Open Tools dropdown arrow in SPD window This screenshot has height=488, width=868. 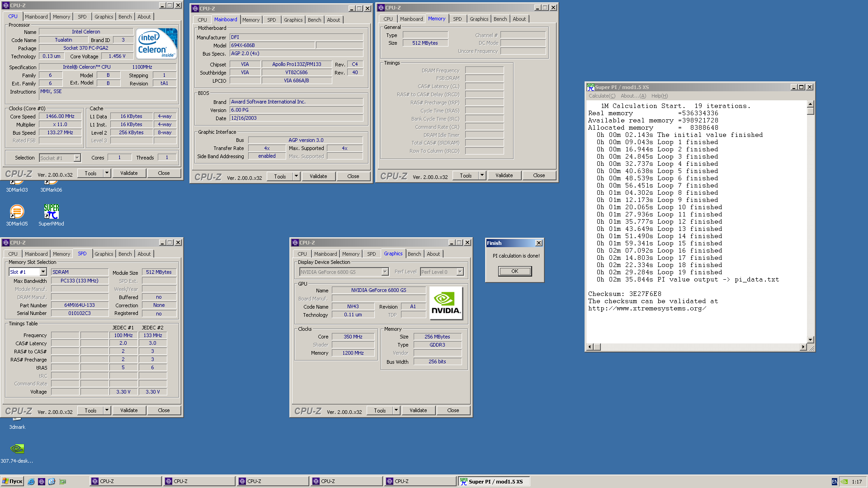point(107,410)
